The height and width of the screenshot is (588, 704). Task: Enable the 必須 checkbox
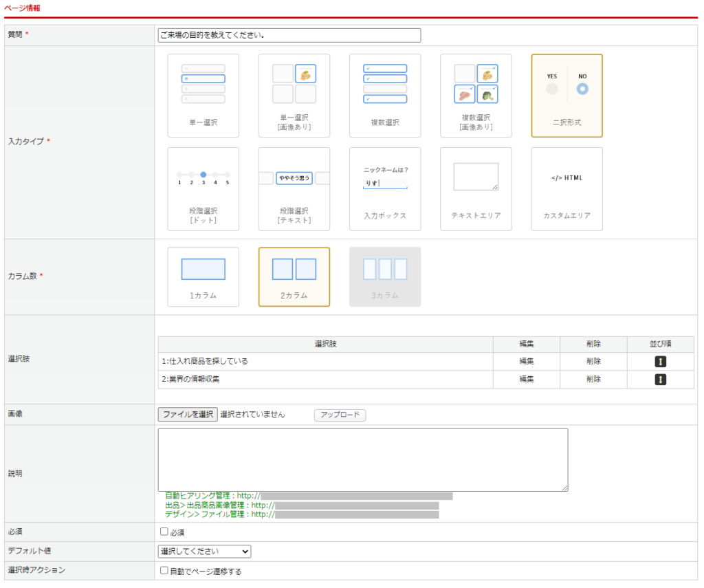[164, 532]
